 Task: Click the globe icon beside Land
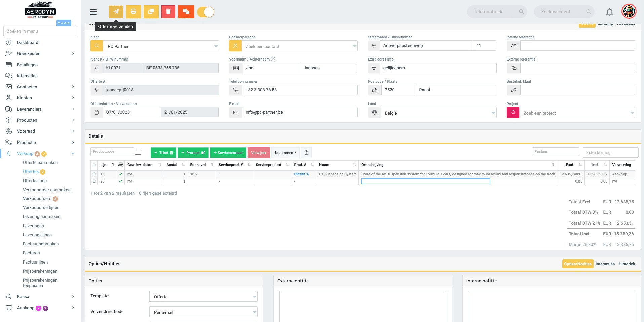click(x=375, y=113)
